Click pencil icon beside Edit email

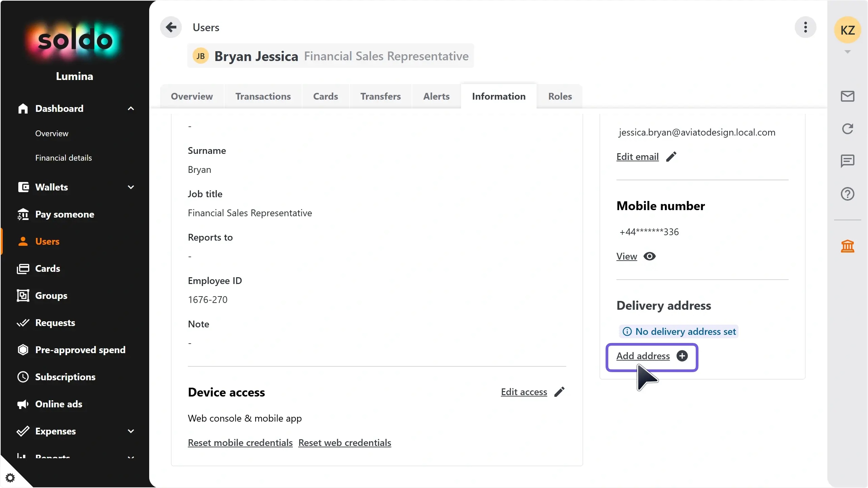click(671, 157)
